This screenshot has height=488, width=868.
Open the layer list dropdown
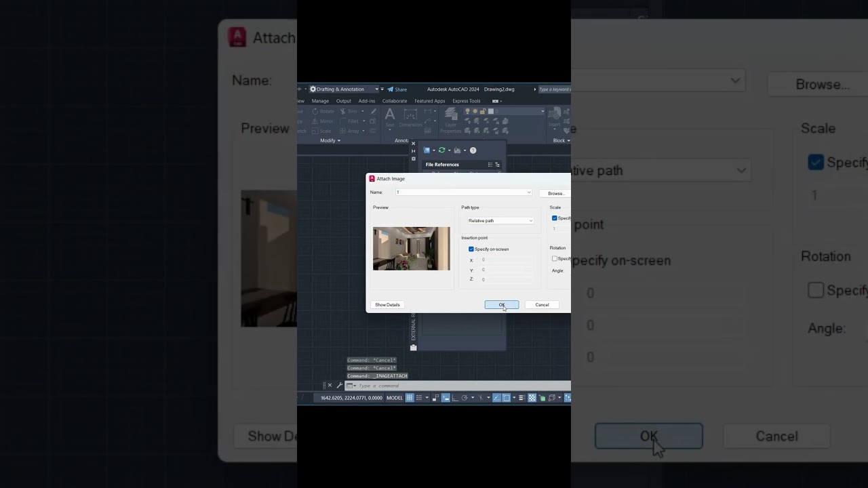542,111
